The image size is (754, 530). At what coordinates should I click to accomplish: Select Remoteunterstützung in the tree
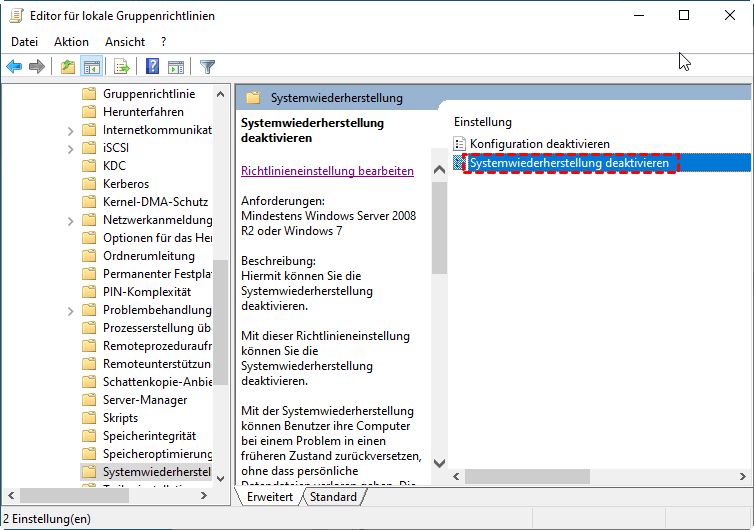pyautogui.click(x=157, y=364)
